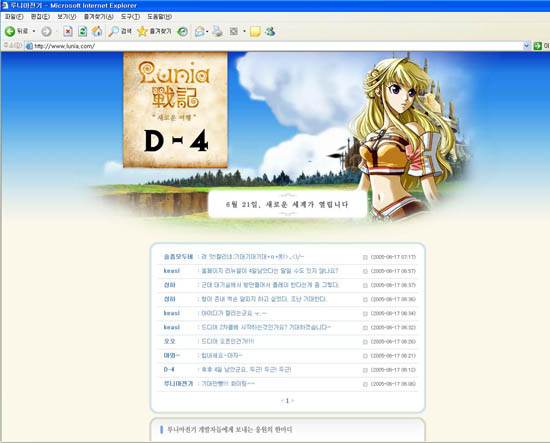Click the Forward arrow icon
Viewport: 550px width, 443px height.
pos(46,32)
